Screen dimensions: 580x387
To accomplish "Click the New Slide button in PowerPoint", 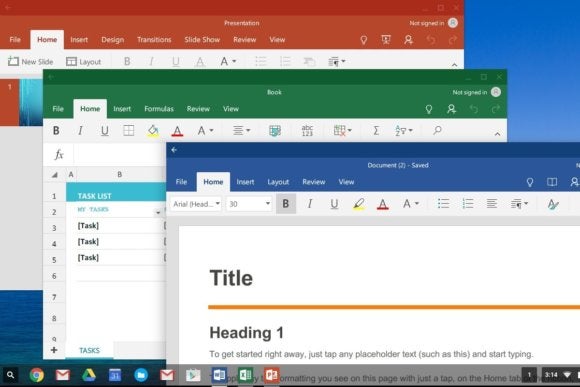I will click(x=30, y=61).
